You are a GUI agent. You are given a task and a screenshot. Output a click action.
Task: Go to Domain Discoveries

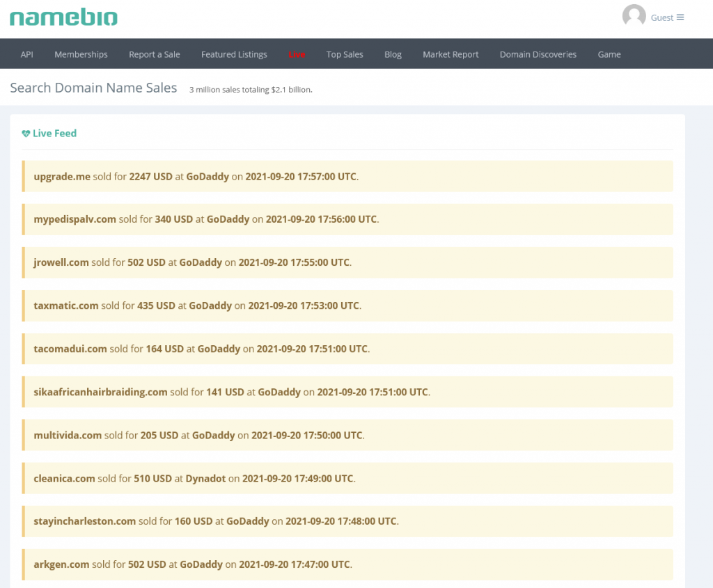coord(538,54)
